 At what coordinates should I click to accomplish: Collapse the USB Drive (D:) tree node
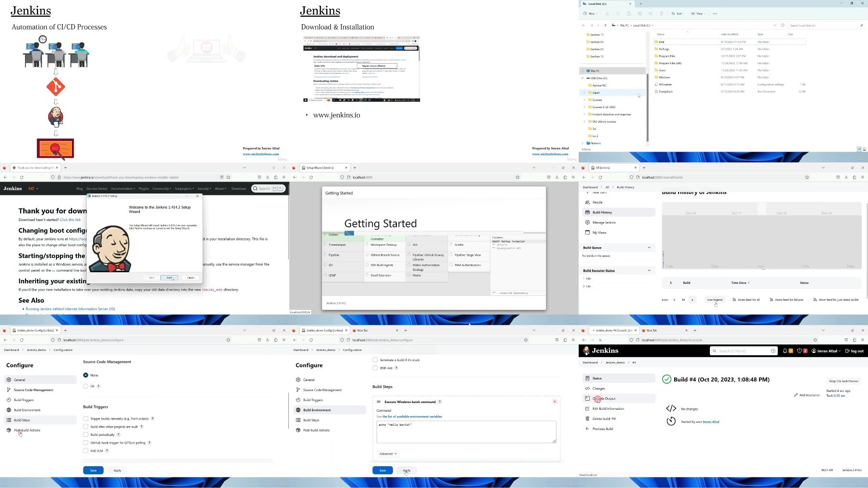click(x=583, y=78)
